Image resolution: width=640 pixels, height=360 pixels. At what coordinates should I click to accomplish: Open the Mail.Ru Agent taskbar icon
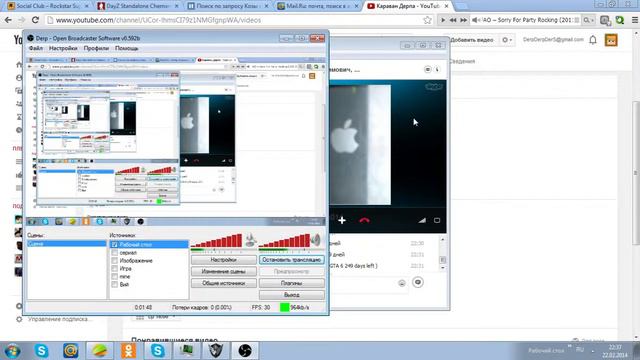click(x=71, y=351)
